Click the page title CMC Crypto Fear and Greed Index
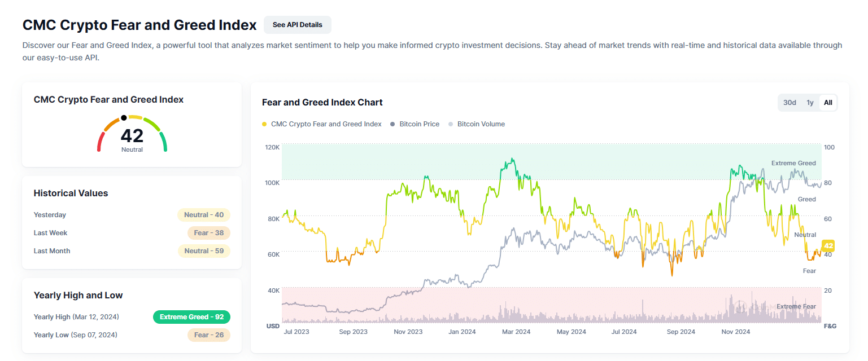The width and height of the screenshot is (868, 361). coord(139,25)
